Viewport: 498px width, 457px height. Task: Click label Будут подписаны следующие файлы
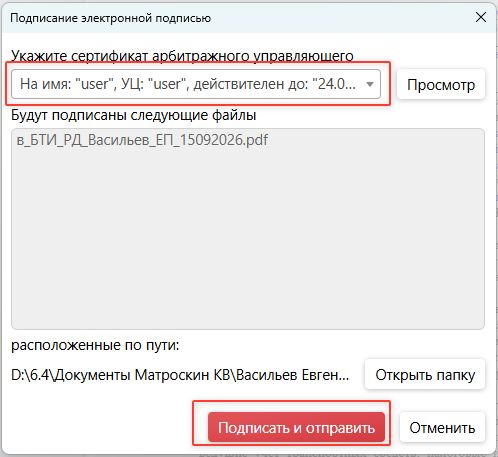[x=134, y=115]
